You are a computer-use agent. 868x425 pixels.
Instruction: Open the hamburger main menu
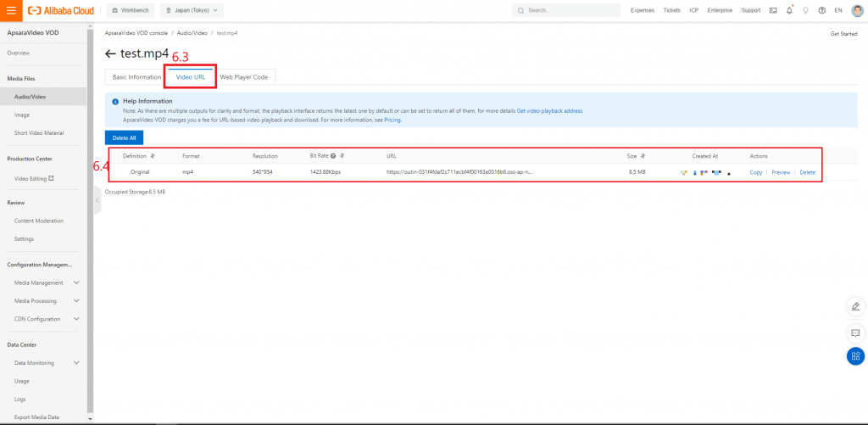coord(11,10)
